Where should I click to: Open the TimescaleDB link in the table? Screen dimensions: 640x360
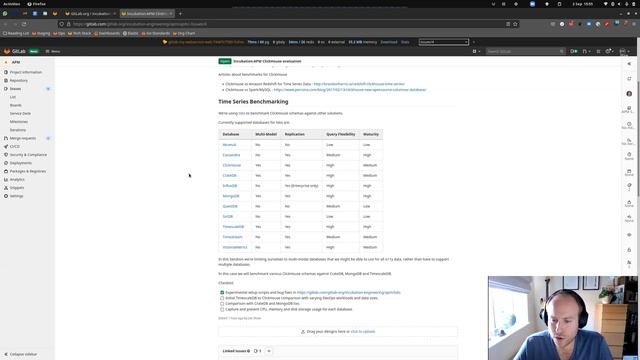233,227
